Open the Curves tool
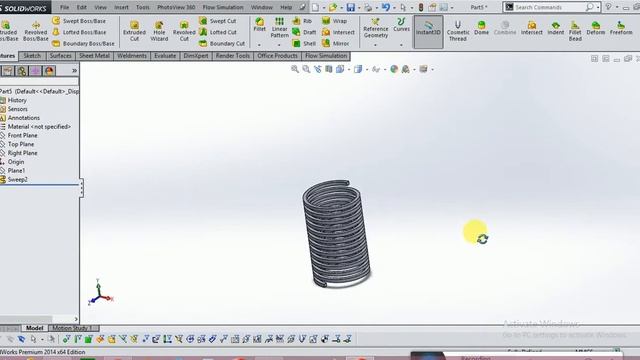Image resolution: width=640 pixels, height=360 pixels. (401, 25)
